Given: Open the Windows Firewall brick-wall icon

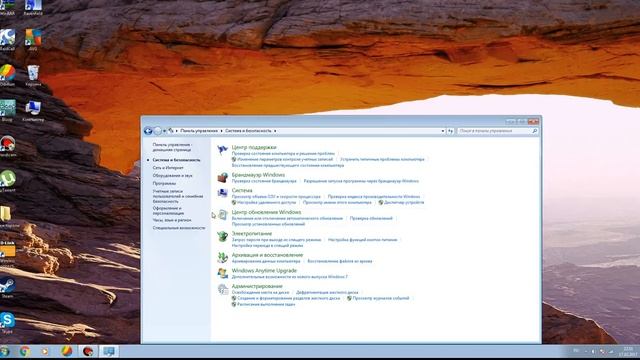Looking at the screenshot, I should coord(222,178).
